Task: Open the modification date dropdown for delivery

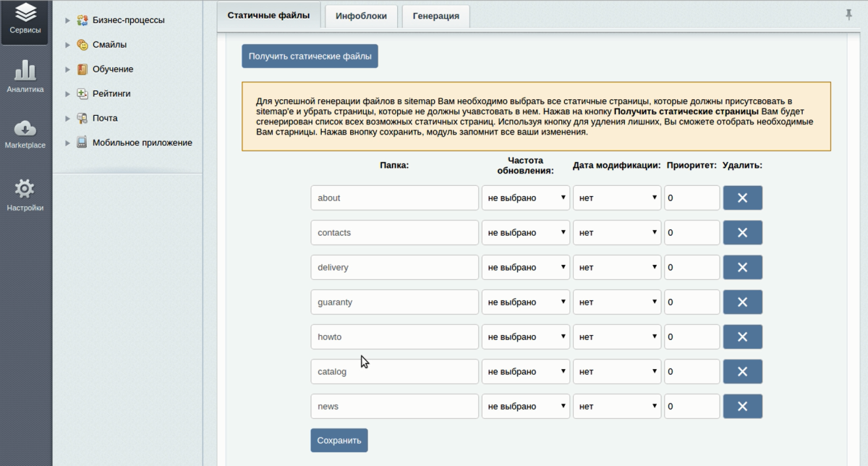Action: pos(617,267)
